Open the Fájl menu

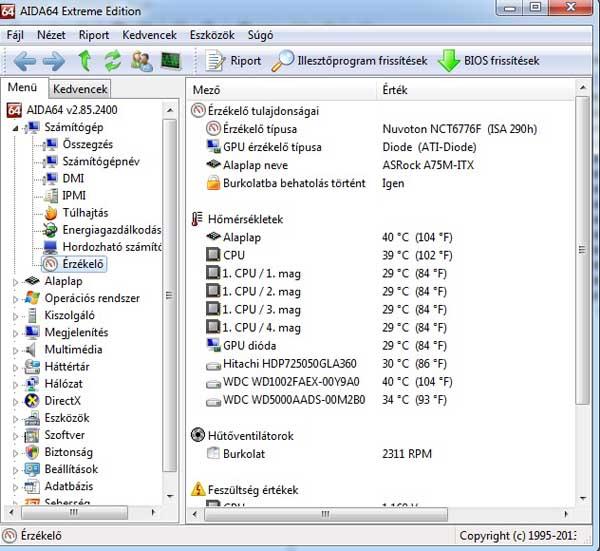pos(15,35)
